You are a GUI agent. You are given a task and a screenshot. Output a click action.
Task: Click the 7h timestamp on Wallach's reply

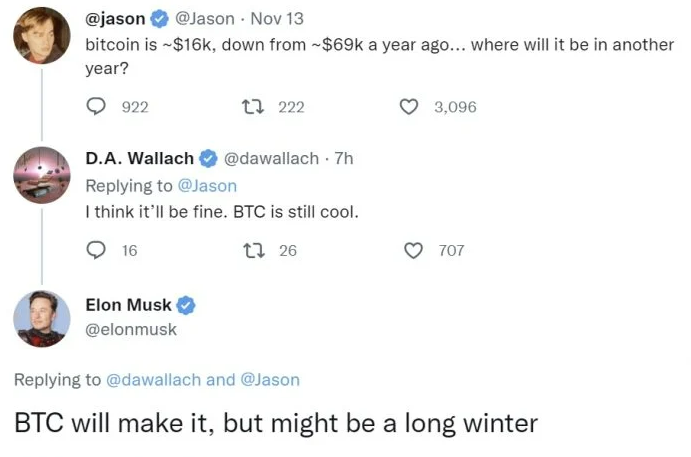343,158
